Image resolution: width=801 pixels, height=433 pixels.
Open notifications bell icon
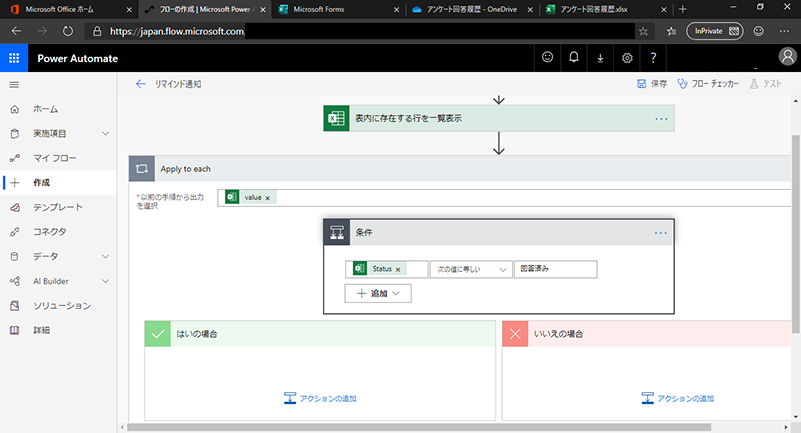coord(574,57)
